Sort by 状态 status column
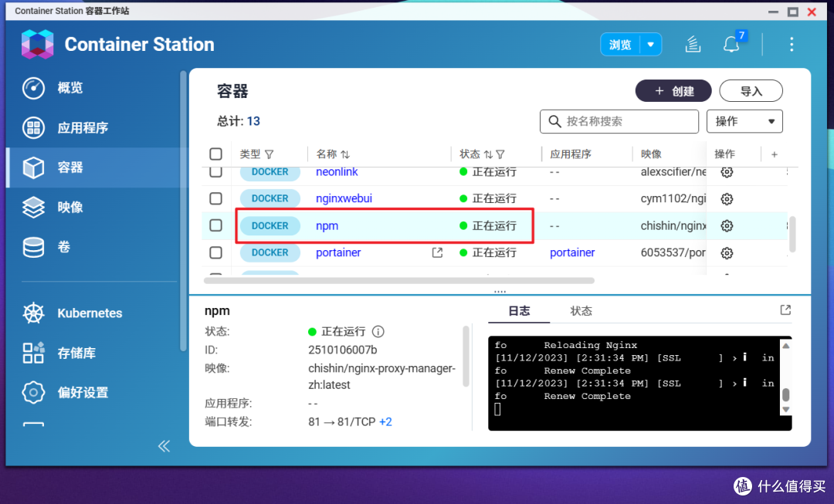This screenshot has height=504, width=834. tap(488, 154)
